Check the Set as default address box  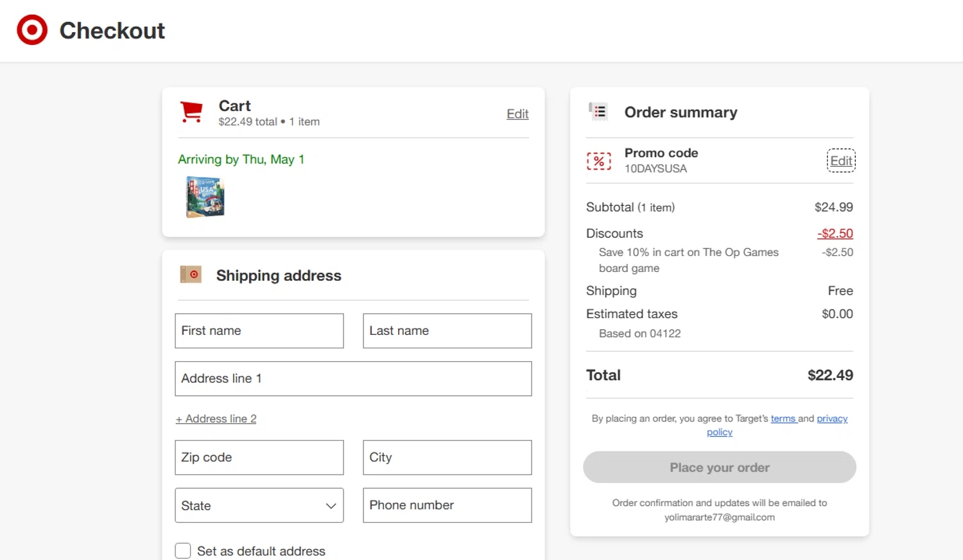coord(183,551)
